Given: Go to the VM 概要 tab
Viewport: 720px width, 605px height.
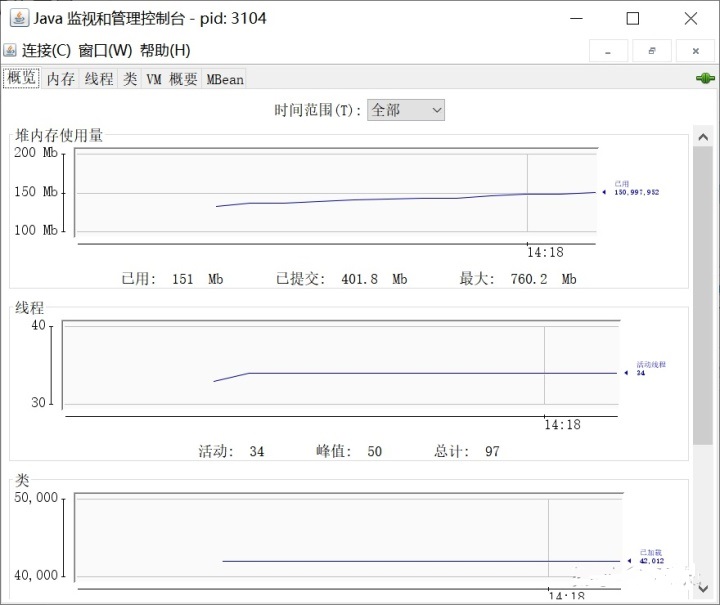Looking at the screenshot, I should click(171, 79).
